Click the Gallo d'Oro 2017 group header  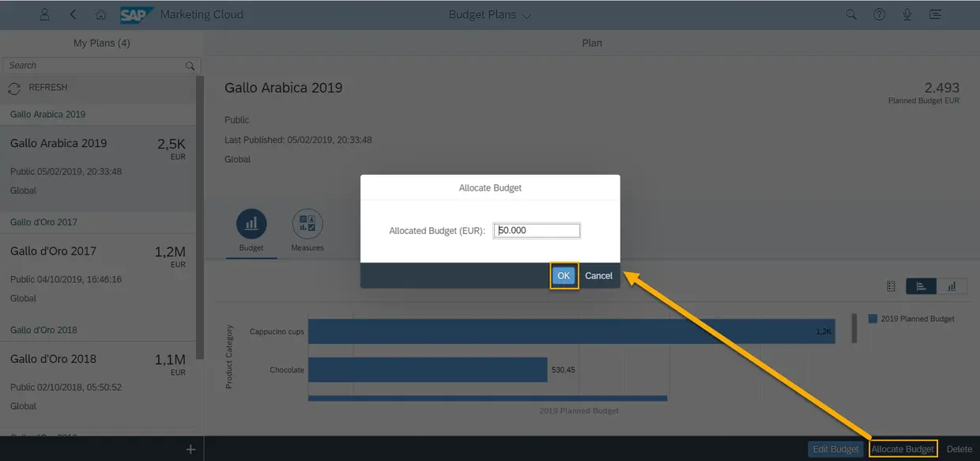click(x=43, y=222)
